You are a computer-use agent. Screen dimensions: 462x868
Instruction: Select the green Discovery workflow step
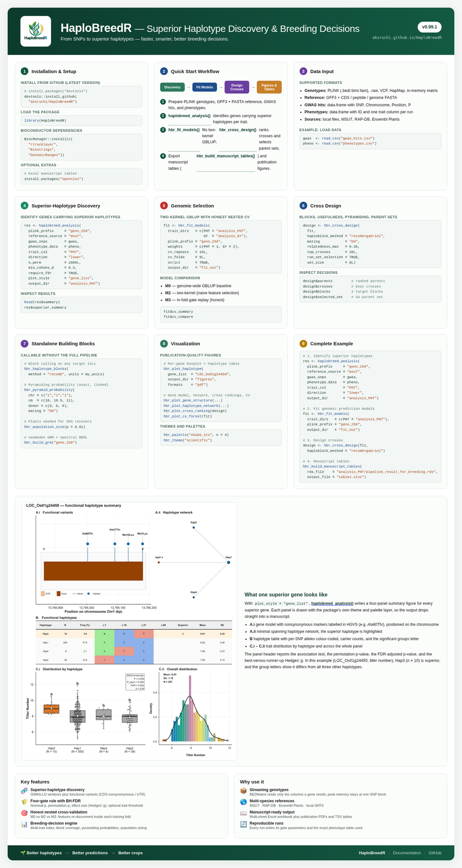(x=172, y=87)
